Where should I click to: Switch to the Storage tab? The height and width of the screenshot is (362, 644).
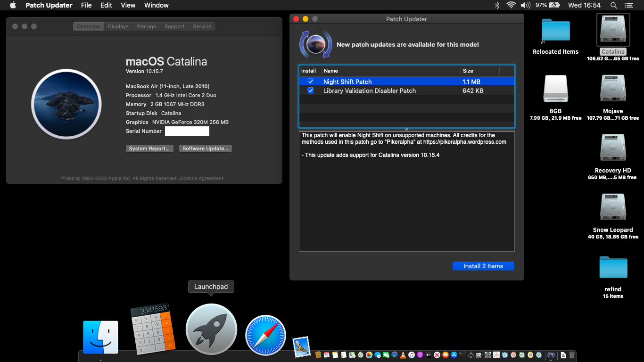tap(147, 26)
